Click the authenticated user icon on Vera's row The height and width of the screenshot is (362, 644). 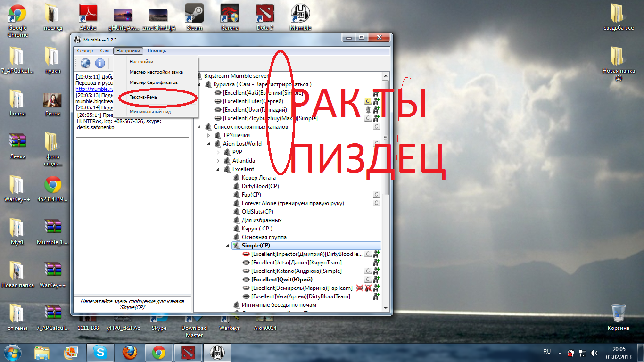coord(377,296)
